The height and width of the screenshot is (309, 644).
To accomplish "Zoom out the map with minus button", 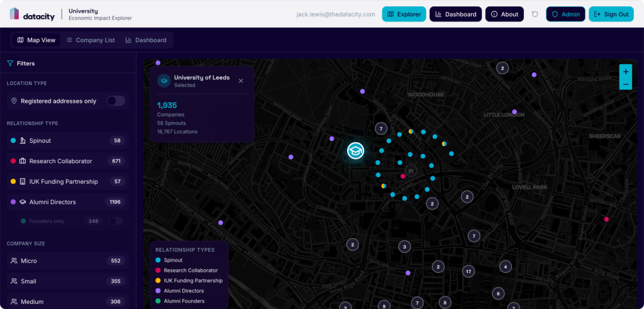I will (625, 84).
